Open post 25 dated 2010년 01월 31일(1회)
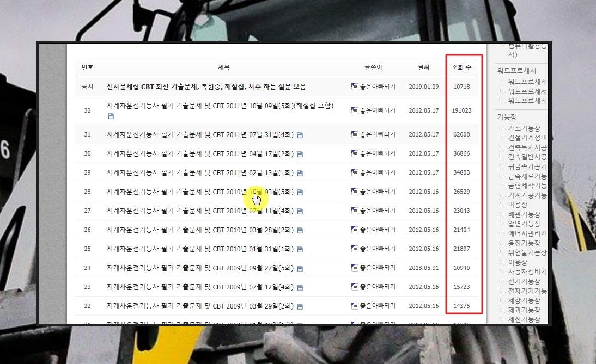596x364 pixels. click(200, 249)
